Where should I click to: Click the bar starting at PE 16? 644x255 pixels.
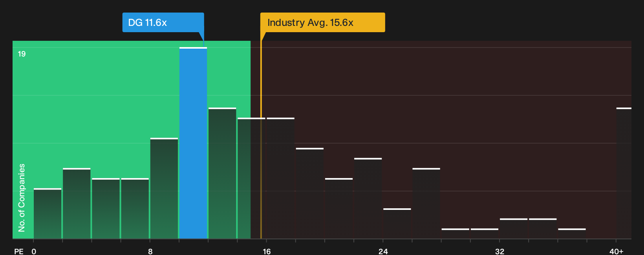280,178
